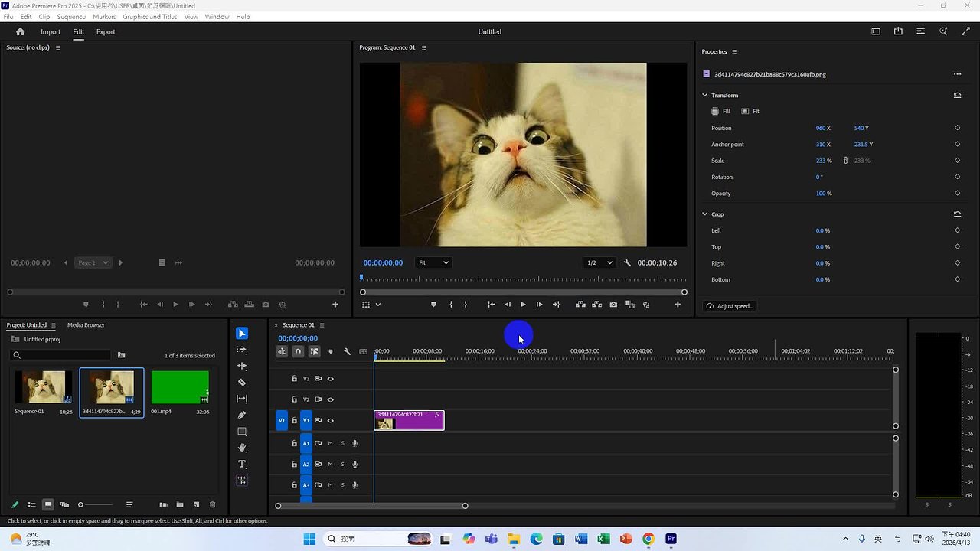Open timeline settings wrench menu
Screen dimensions: 980x551
coord(347,351)
